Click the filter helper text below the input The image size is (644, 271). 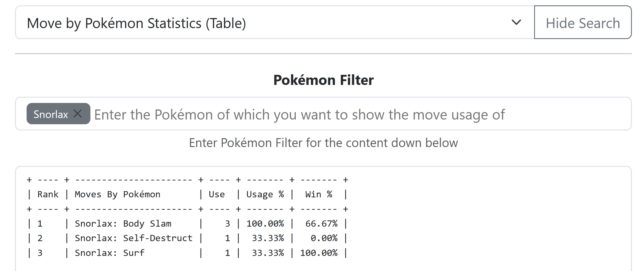pos(323,143)
